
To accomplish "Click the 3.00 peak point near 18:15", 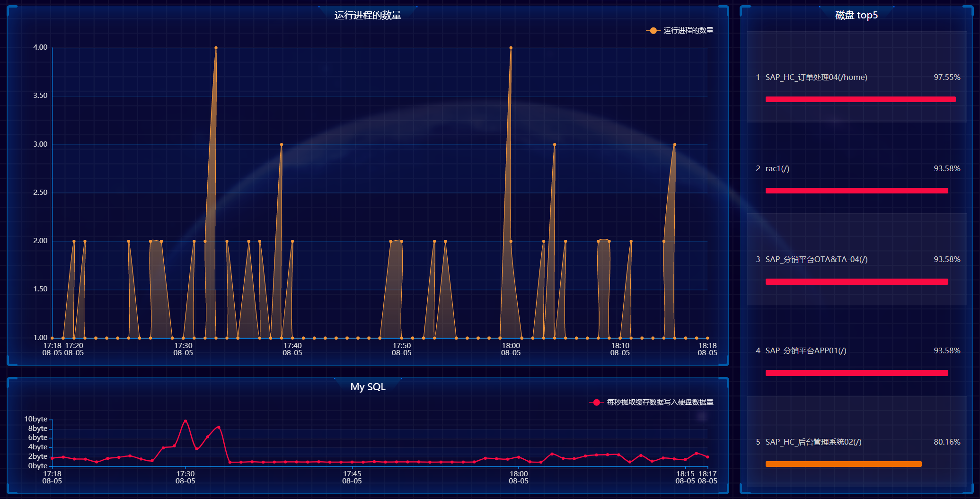I will (x=674, y=145).
